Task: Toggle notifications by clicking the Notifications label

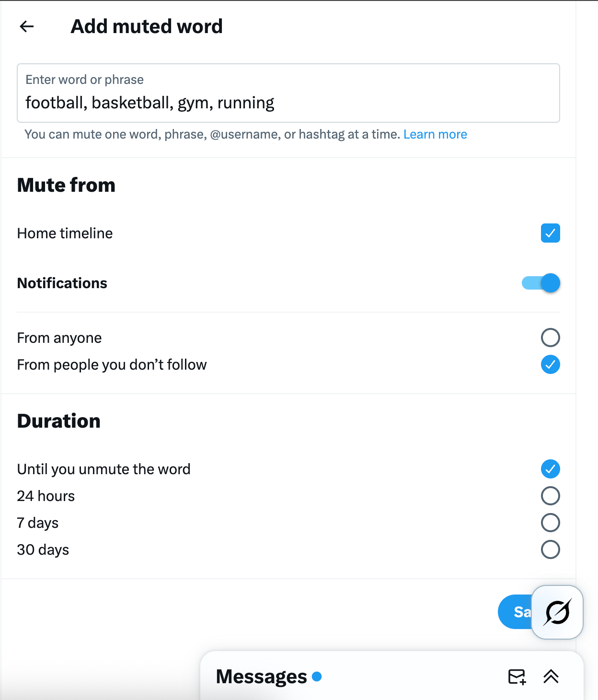Action: point(62,283)
